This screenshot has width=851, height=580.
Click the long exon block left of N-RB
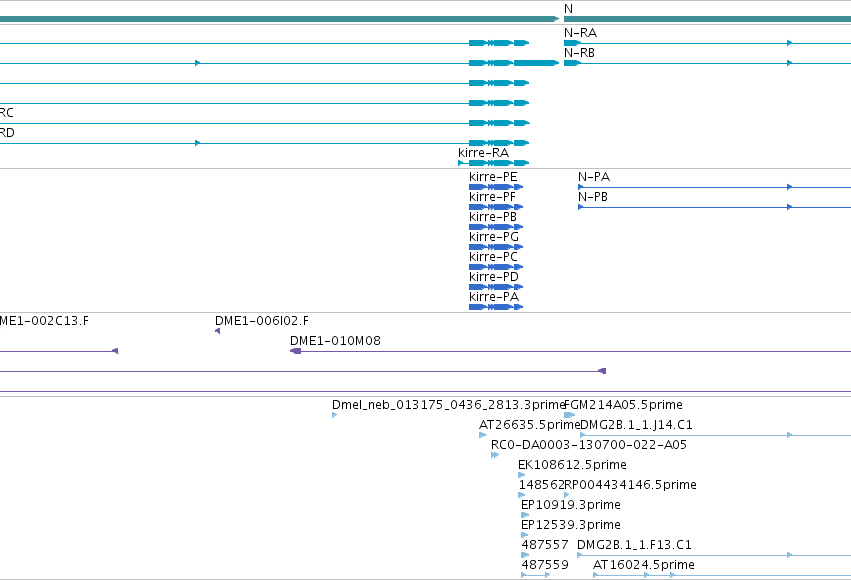[x=536, y=63]
